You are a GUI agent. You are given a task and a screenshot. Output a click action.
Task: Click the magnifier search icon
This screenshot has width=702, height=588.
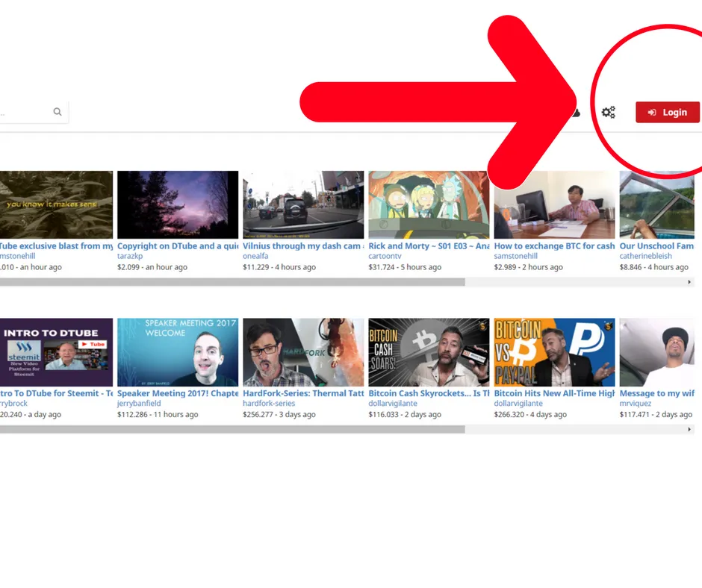[x=58, y=112]
